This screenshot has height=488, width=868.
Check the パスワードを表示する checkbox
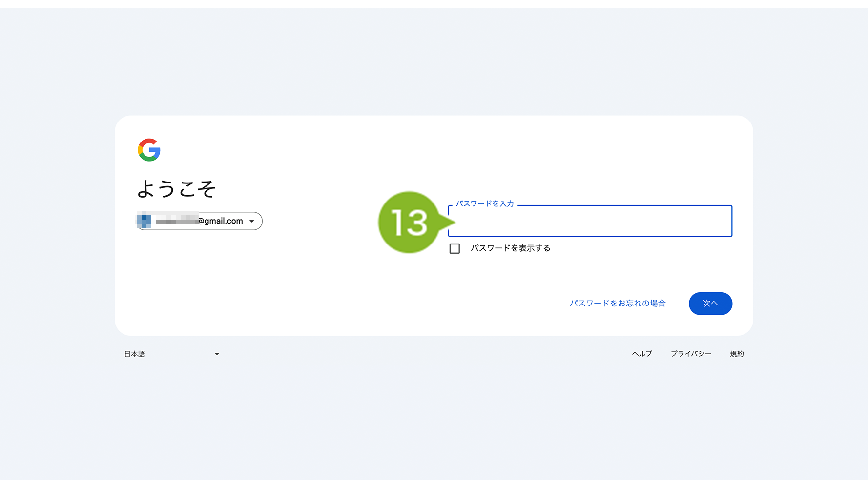(x=455, y=248)
